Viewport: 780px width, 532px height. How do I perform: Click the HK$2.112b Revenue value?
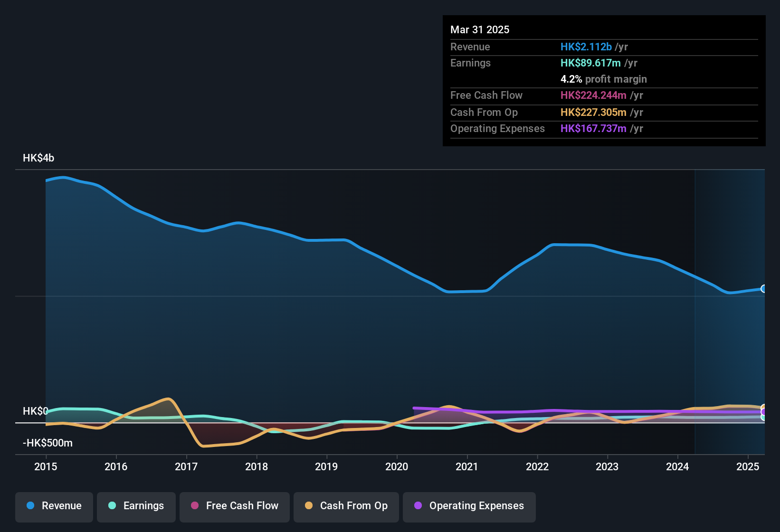point(586,47)
